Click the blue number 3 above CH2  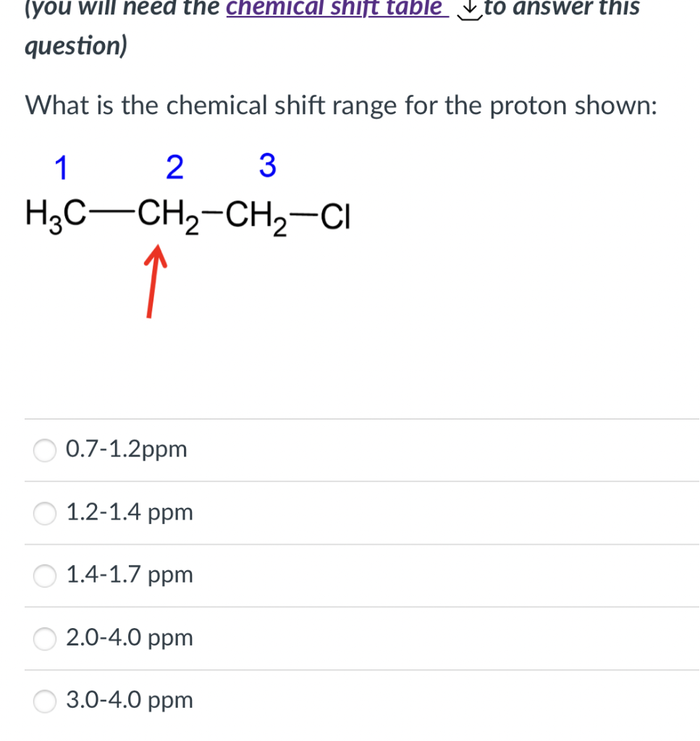[x=267, y=166]
